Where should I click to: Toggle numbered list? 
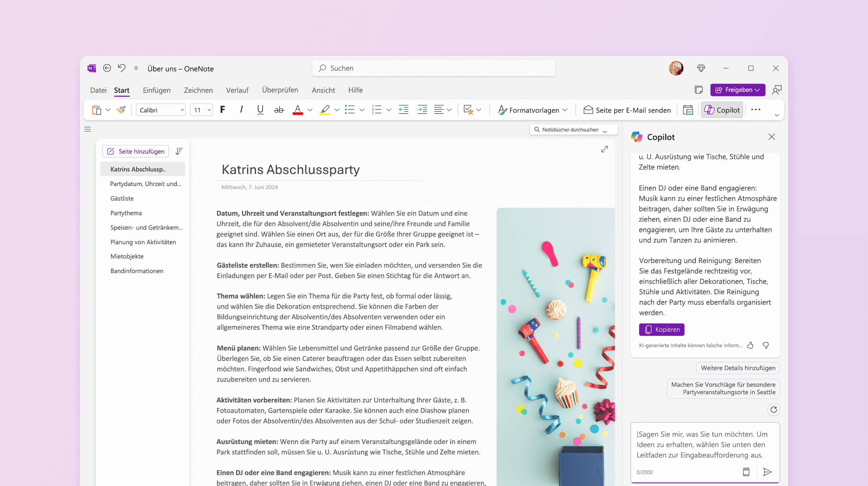(x=377, y=110)
